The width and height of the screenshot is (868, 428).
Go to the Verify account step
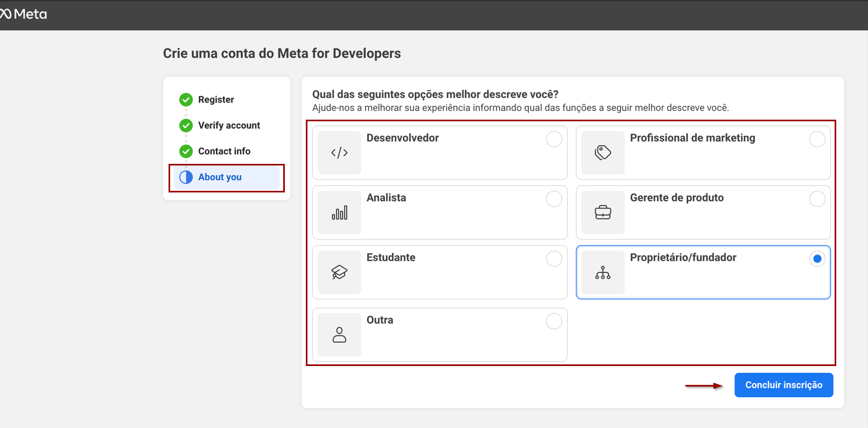229,126
